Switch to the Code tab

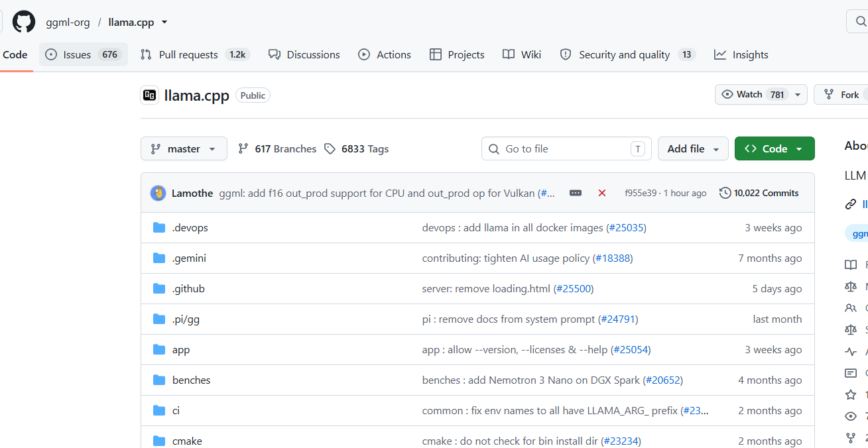pos(15,54)
